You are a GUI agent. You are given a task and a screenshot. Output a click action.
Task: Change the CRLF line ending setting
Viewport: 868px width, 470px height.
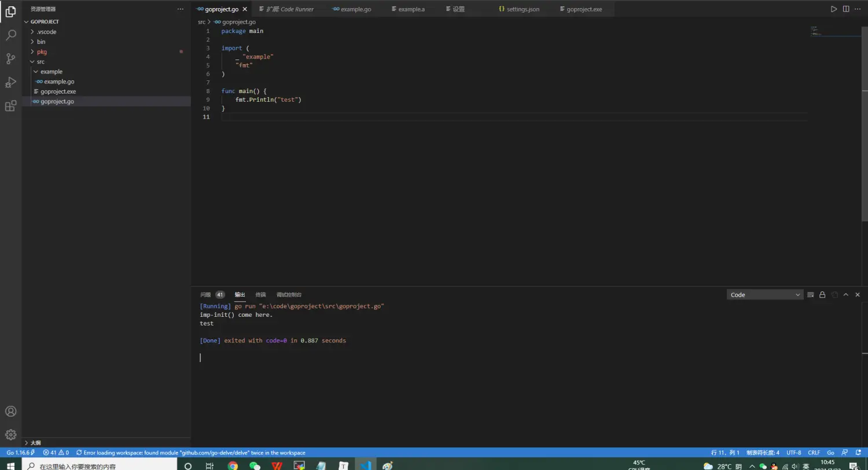point(814,453)
